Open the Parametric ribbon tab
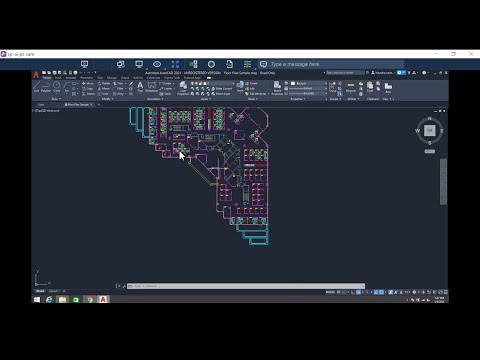The width and height of the screenshot is (480, 360). pos(87,78)
